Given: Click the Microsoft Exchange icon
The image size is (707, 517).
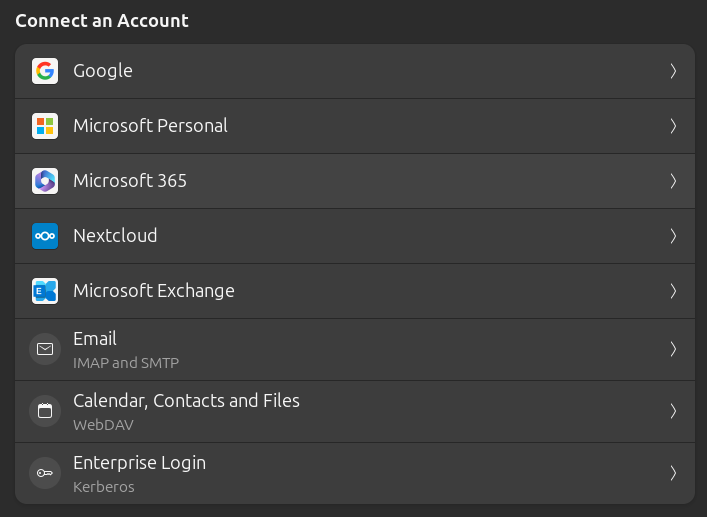Looking at the screenshot, I should 44,291.
